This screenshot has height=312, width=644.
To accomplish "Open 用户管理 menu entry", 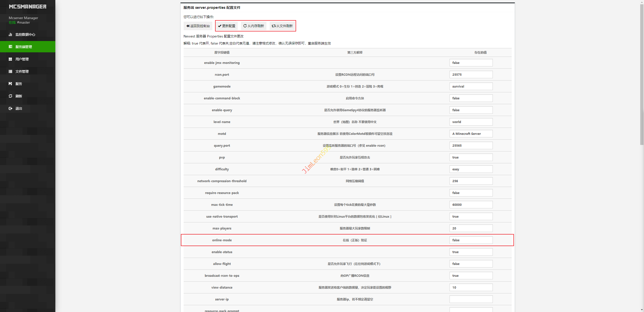I will click(x=22, y=59).
